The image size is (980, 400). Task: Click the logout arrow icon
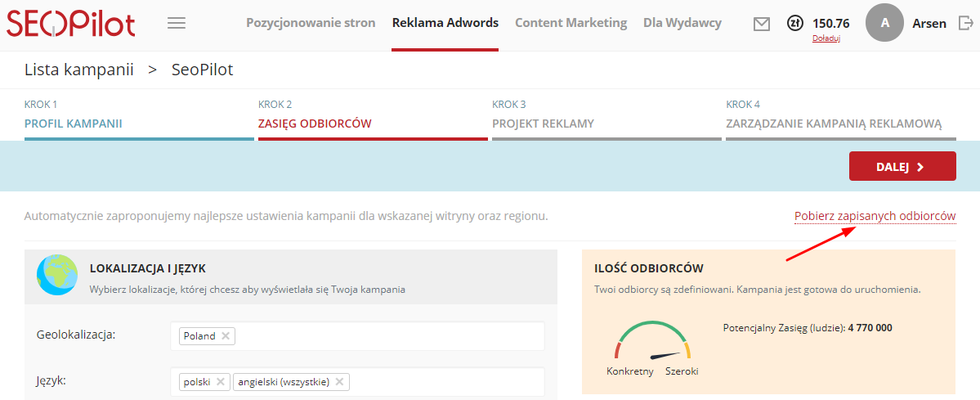(964, 24)
